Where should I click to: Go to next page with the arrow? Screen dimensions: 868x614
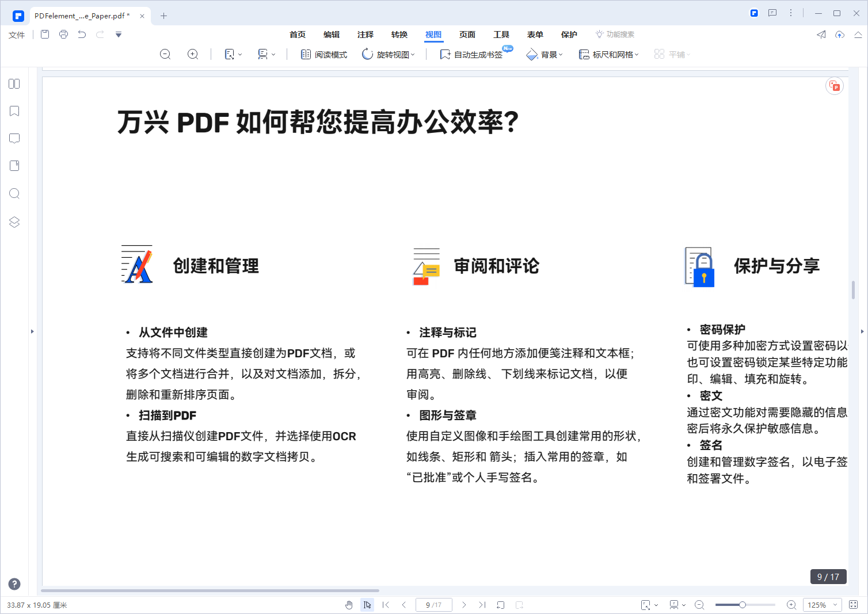pos(464,605)
